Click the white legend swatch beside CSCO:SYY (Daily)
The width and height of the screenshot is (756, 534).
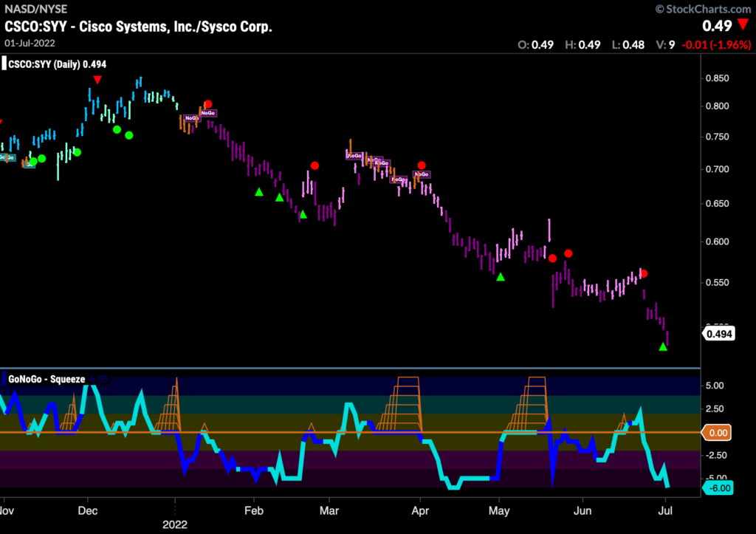tap(4, 64)
